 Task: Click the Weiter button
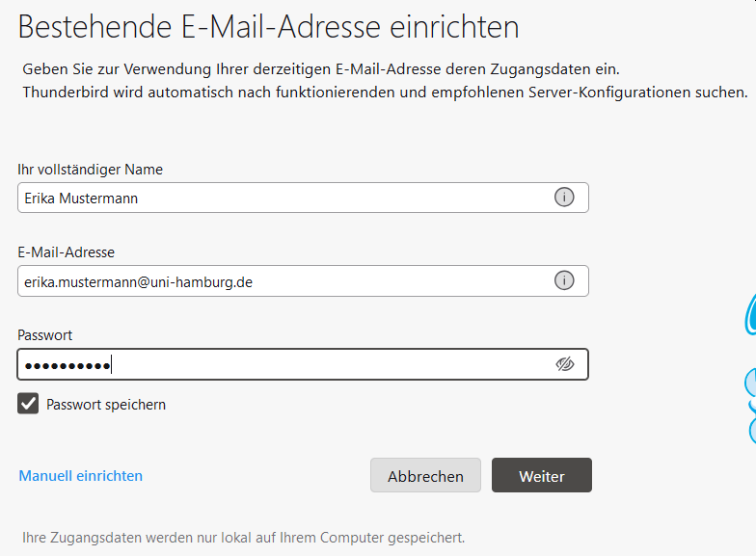(x=542, y=475)
